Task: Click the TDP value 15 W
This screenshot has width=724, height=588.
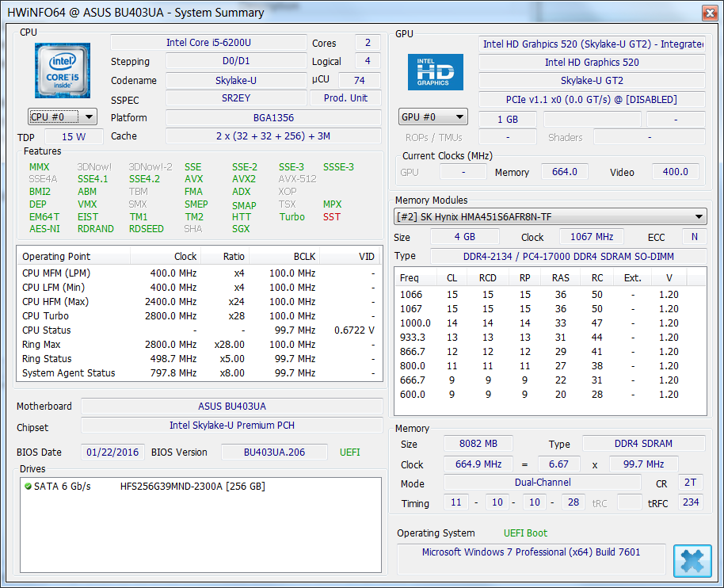Action: (74, 137)
